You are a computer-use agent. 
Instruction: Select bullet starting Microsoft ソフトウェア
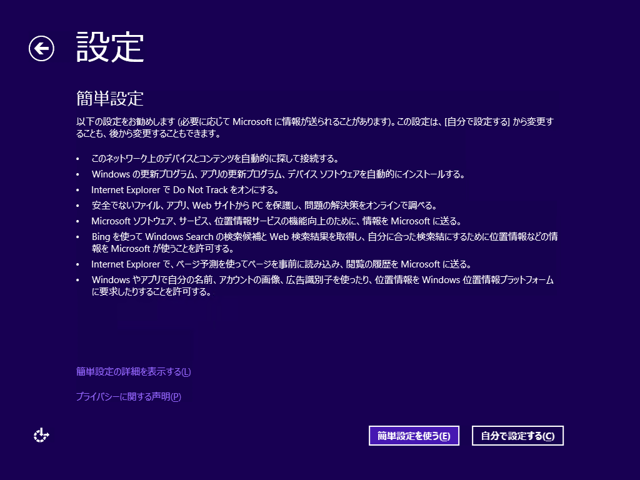pos(276,221)
